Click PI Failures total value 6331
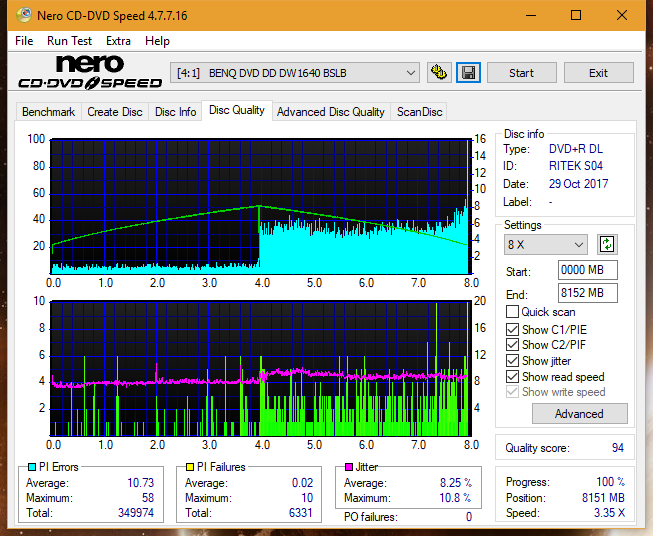Image resolution: width=653 pixels, height=536 pixels. pos(300,513)
